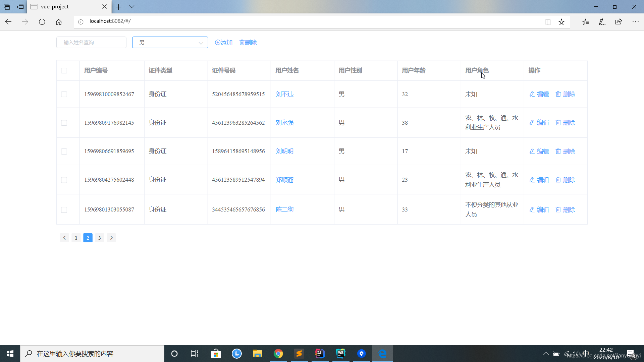Add page to favorites star icon
644x362 pixels.
pyautogui.click(x=561, y=22)
